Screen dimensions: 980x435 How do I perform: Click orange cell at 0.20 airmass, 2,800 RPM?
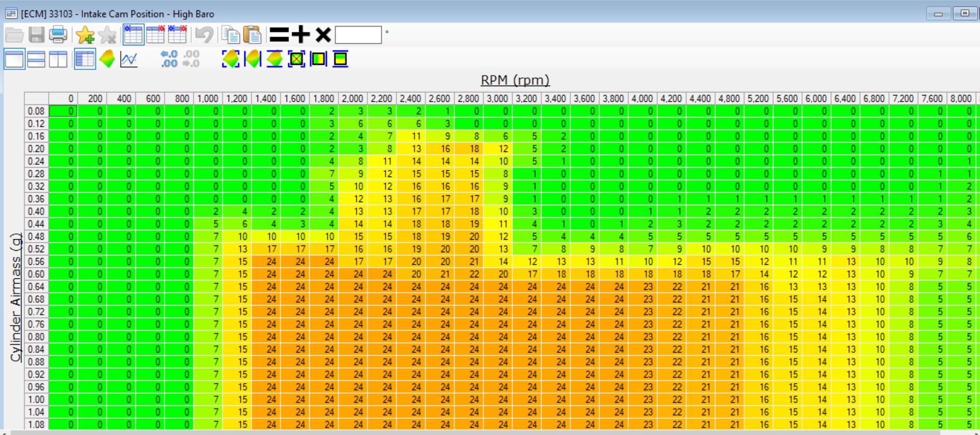[x=468, y=149]
